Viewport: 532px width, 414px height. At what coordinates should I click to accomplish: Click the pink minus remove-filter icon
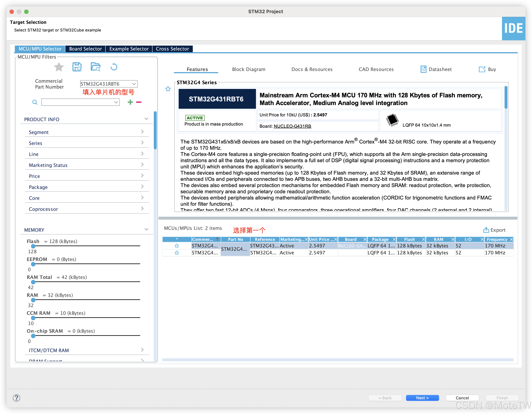[x=139, y=102]
